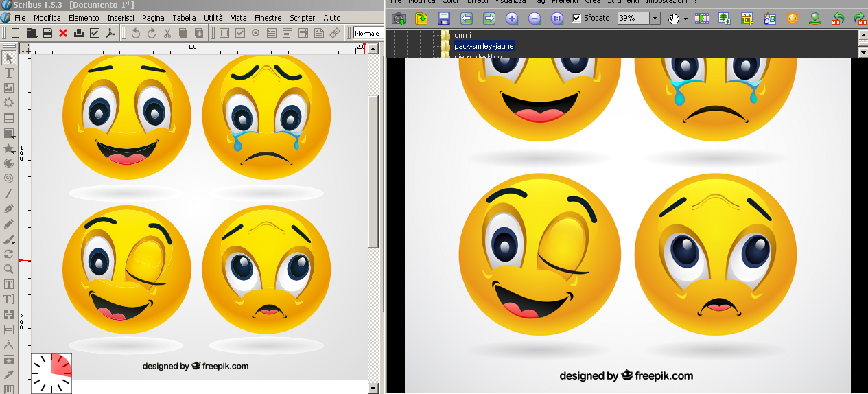Expand the hand tool dropdown arrow

[x=685, y=19]
